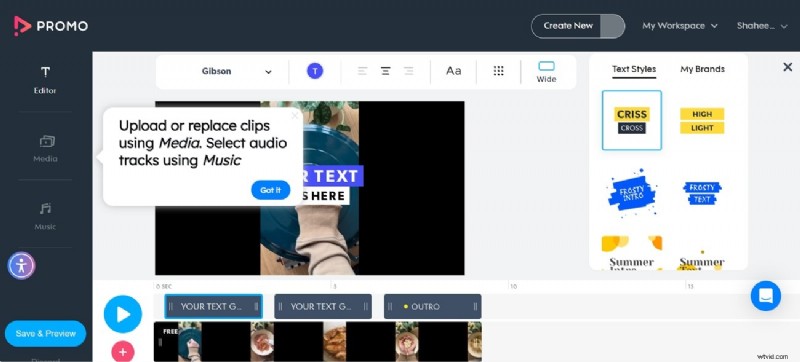Image resolution: width=800 pixels, height=362 pixels.
Task: Select the OUTRO timeline clip
Action: click(433, 306)
